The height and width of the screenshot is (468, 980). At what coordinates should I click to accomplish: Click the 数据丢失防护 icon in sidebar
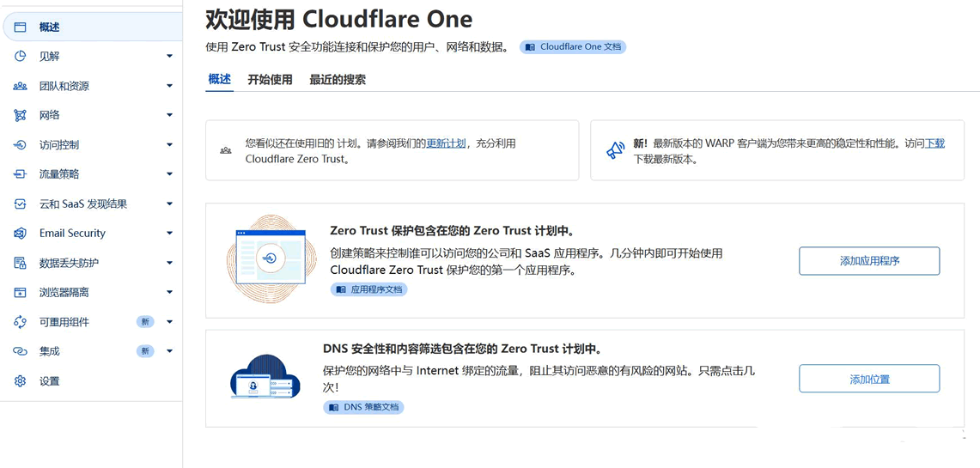coord(21,263)
